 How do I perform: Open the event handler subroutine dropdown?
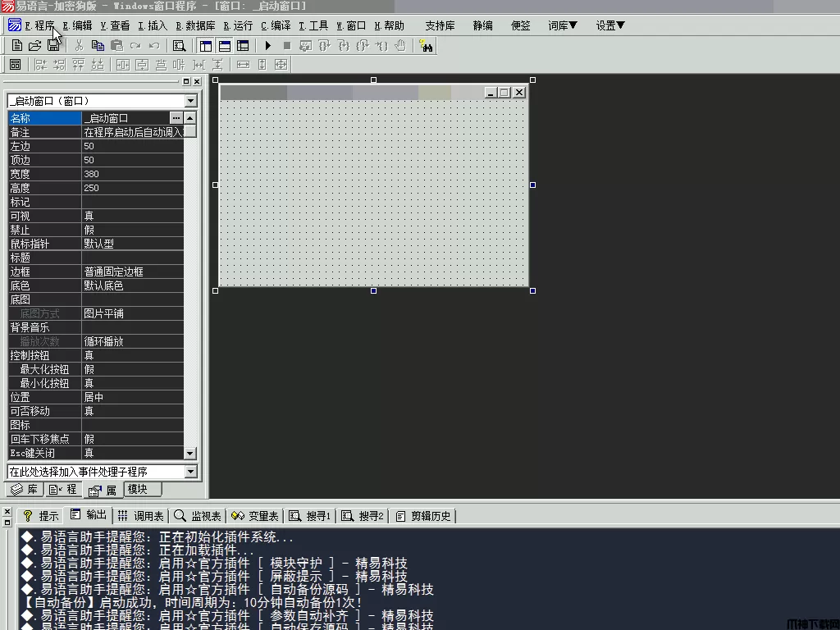tap(190, 472)
